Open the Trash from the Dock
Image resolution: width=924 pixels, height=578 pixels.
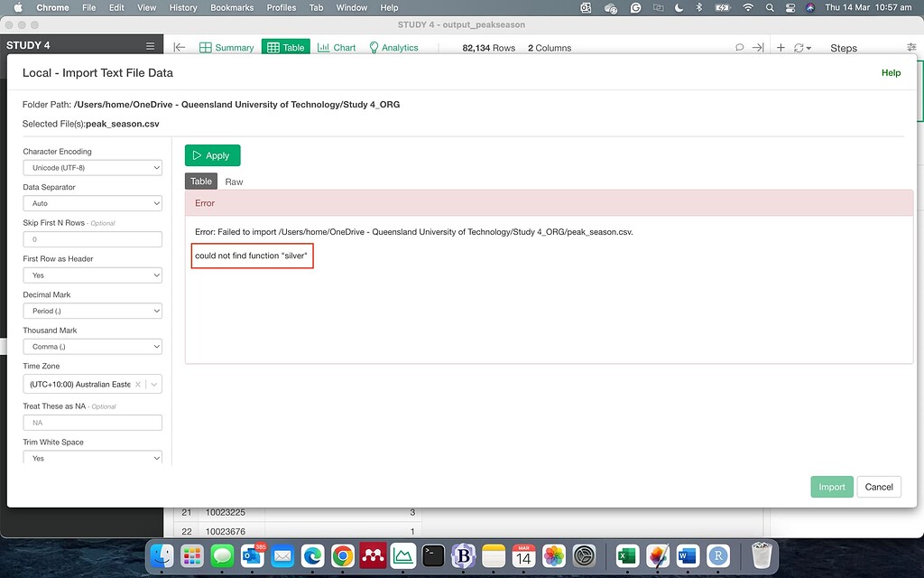761,555
